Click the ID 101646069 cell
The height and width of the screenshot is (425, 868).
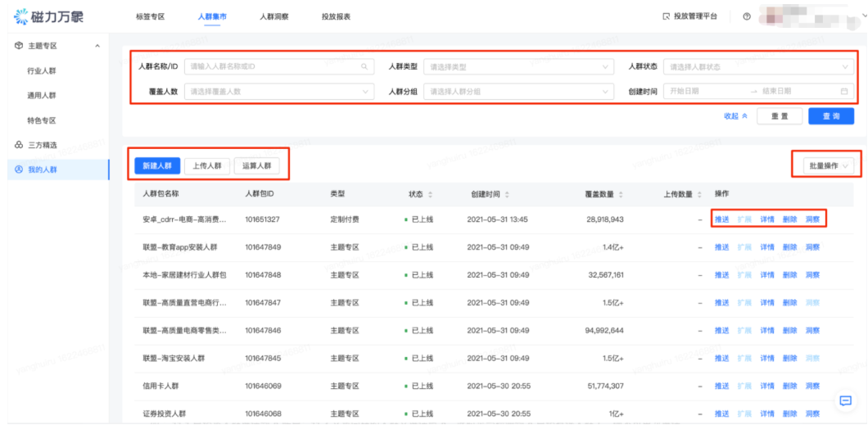point(264,386)
